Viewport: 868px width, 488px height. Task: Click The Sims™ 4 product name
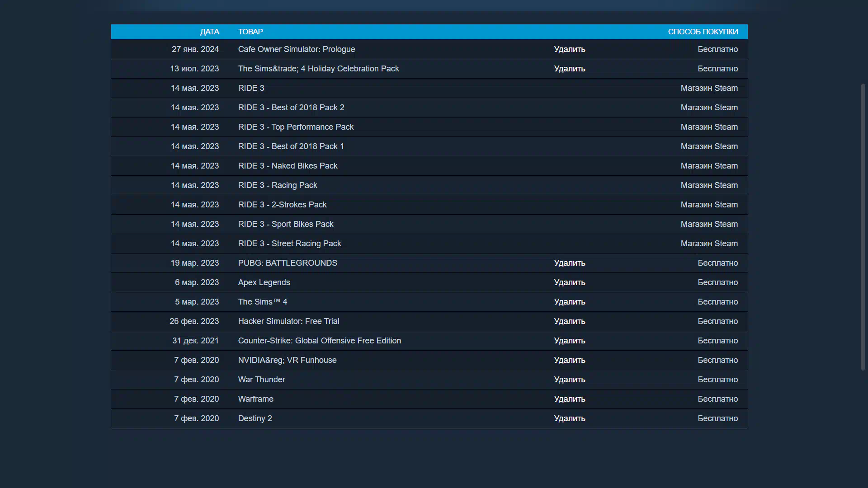[x=263, y=302]
